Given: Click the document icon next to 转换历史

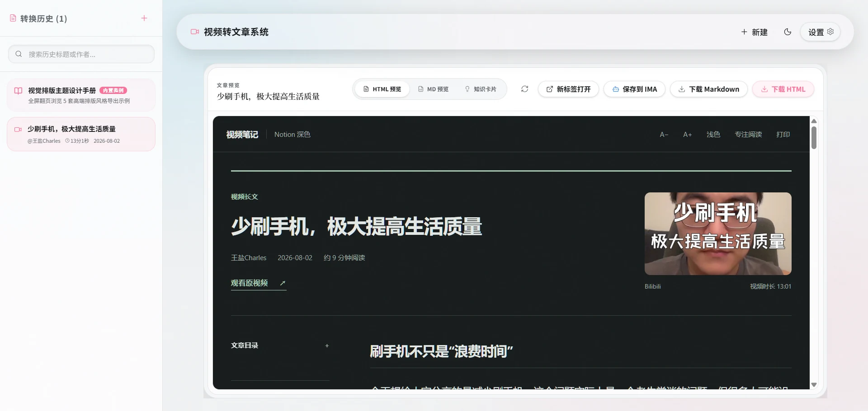Looking at the screenshot, I should [13, 19].
